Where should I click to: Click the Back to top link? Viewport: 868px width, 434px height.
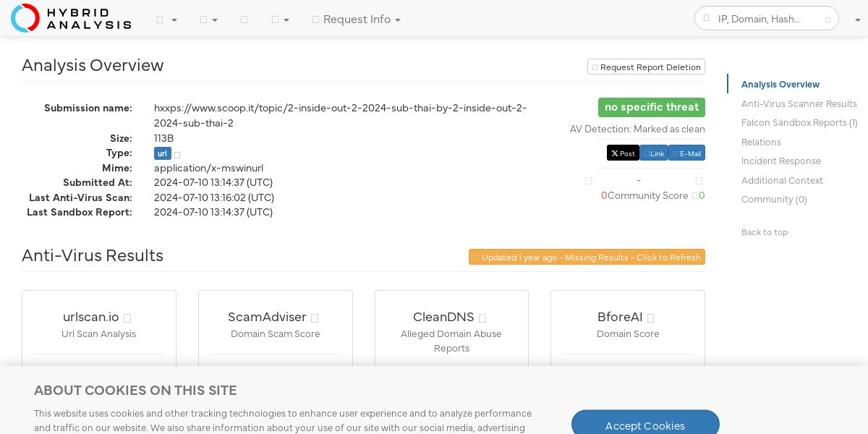tap(764, 232)
